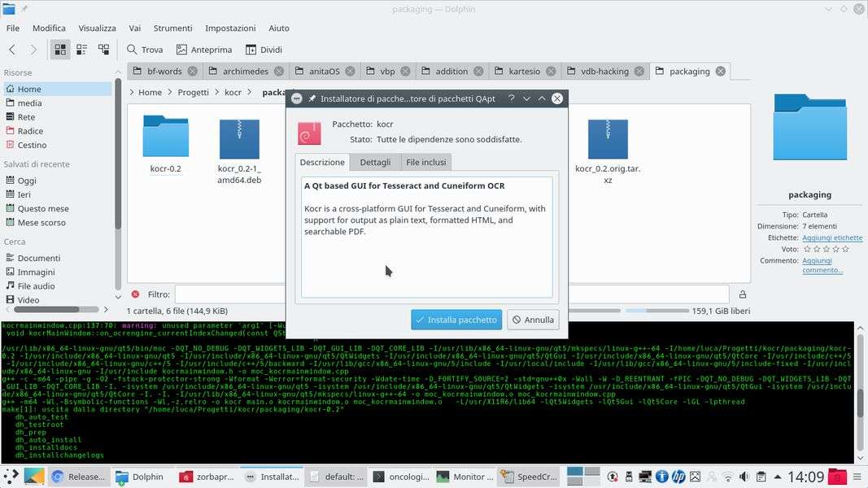Search for Documenti in the sidebar
Viewport: 868px width, 488px height.
click(58, 258)
